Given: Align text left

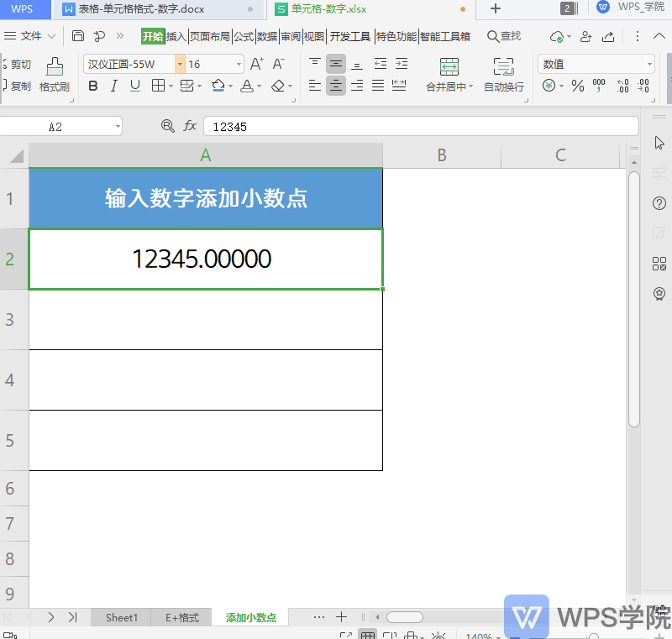Looking at the screenshot, I should pyautogui.click(x=315, y=86).
